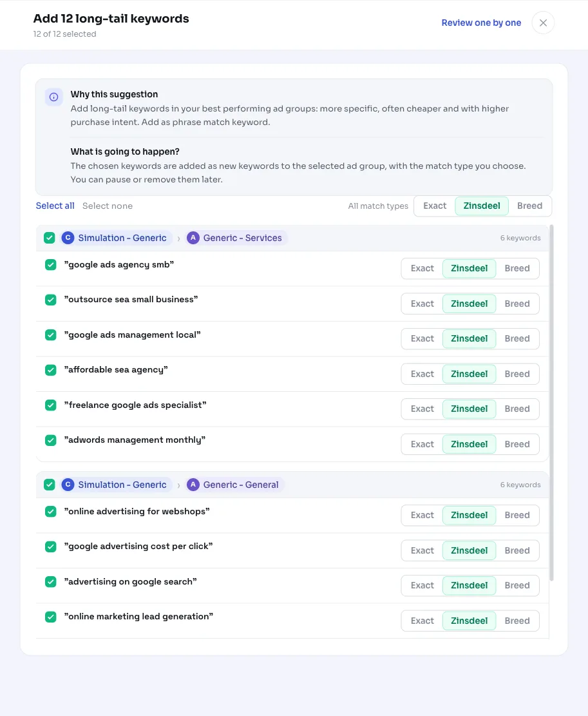Viewport: 588px width, 716px height.
Task: Select Zinsdeel for "adwords management monthly"
Action: pyautogui.click(x=469, y=444)
